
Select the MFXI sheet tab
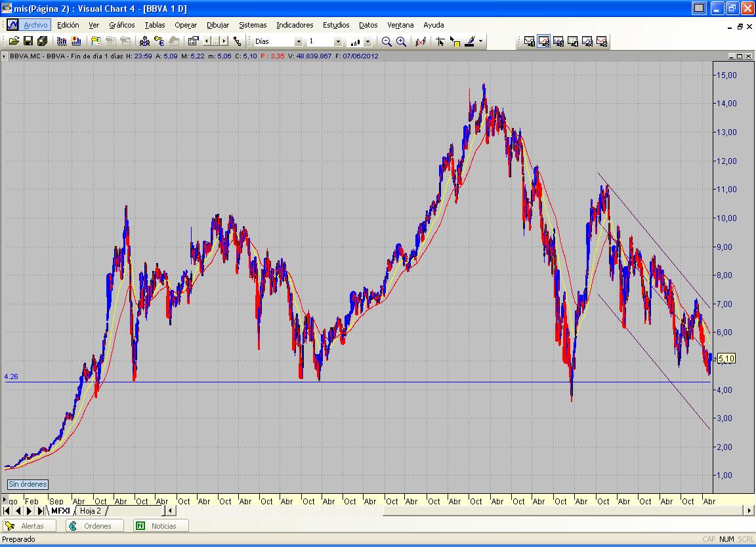(61, 511)
